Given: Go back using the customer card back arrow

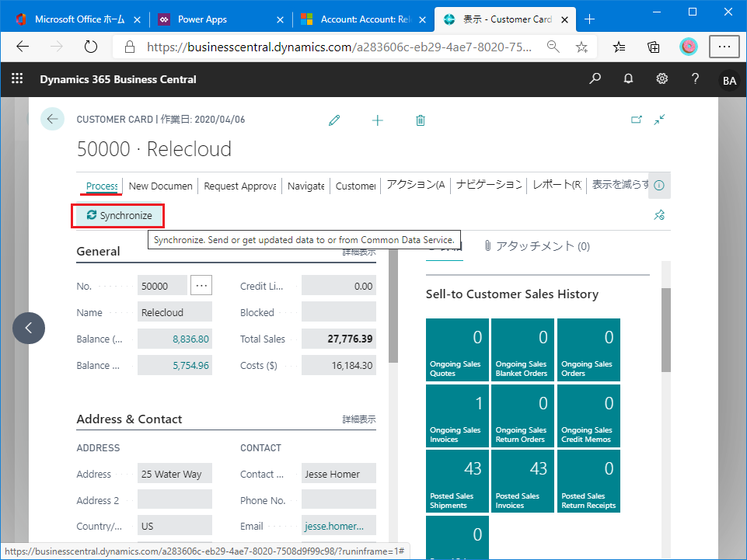Looking at the screenshot, I should click(x=52, y=119).
